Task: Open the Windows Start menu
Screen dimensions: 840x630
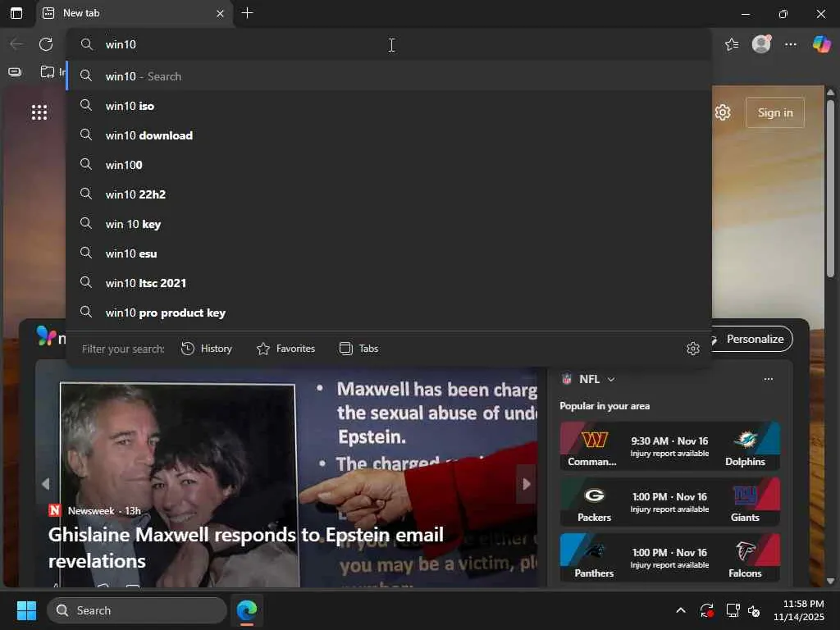Action: point(26,610)
